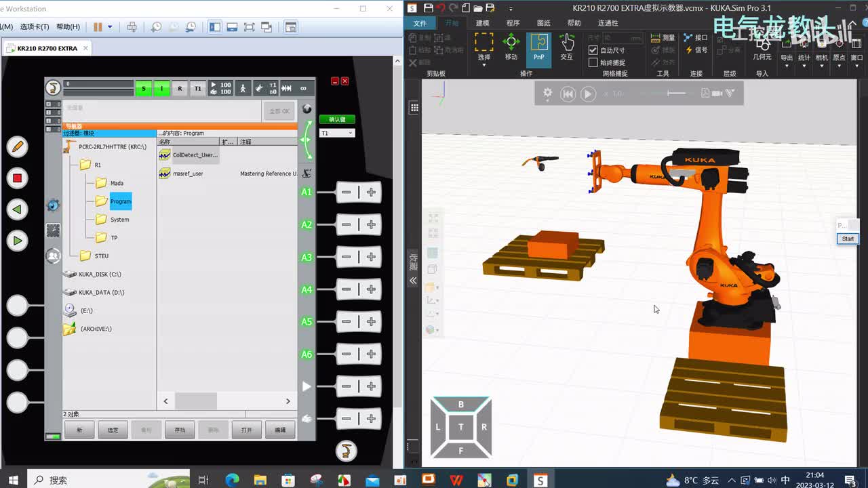This screenshot has width=868, height=488.
Task: Click the 接口 interface tool
Action: [x=696, y=37]
